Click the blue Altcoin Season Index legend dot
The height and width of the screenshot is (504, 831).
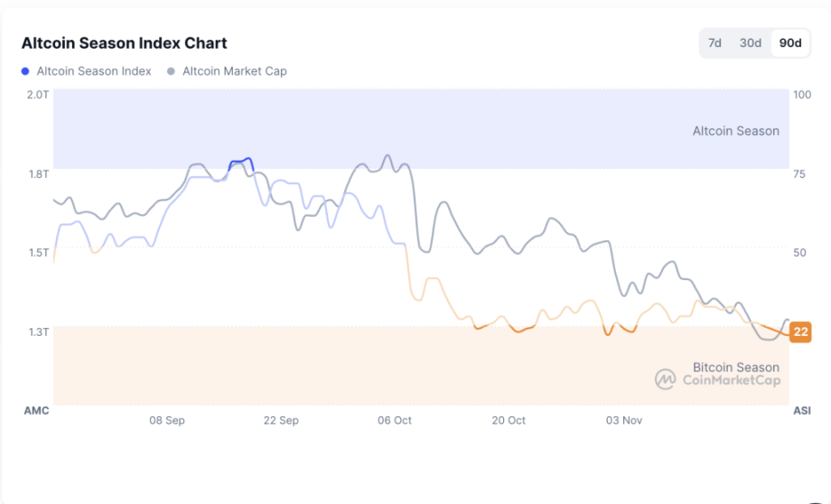(25, 70)
